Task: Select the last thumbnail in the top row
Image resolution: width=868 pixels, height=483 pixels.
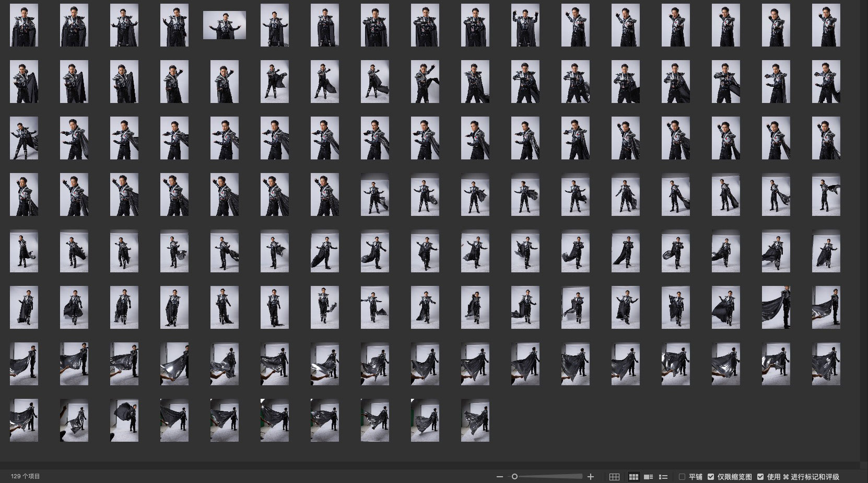Action: tap(826, 25)
